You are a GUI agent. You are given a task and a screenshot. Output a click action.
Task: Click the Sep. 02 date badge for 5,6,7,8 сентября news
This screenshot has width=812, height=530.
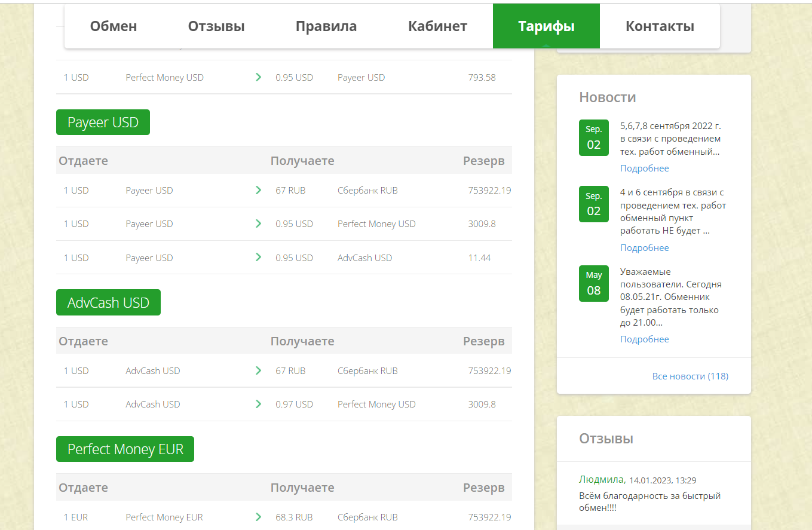[593, 137]
